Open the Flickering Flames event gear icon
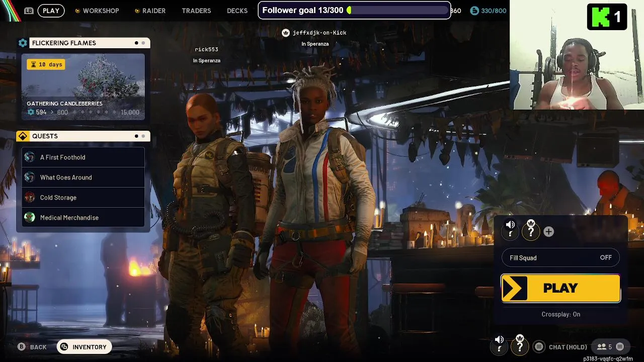Viewport: 644px width, 362px height. (23, 43)
